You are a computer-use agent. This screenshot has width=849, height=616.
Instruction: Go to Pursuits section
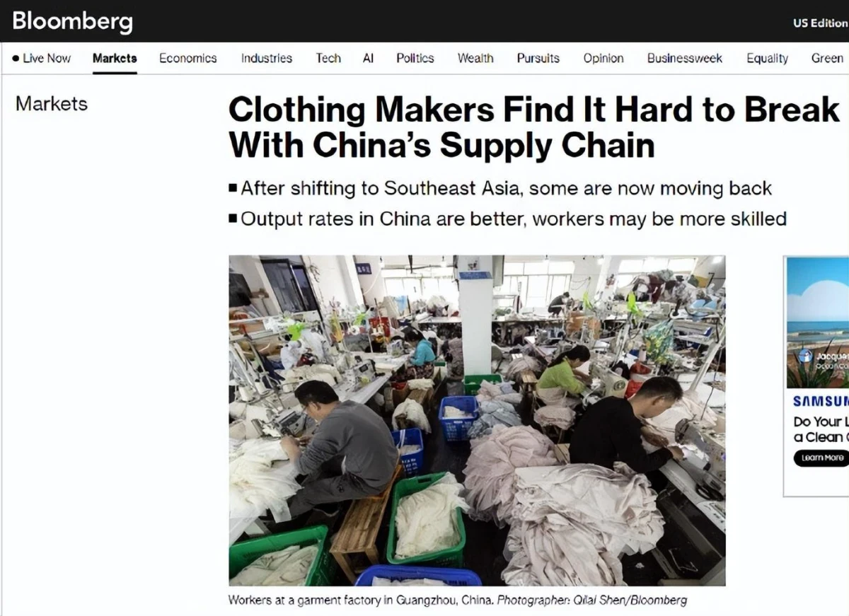click(x=538, y=59)
